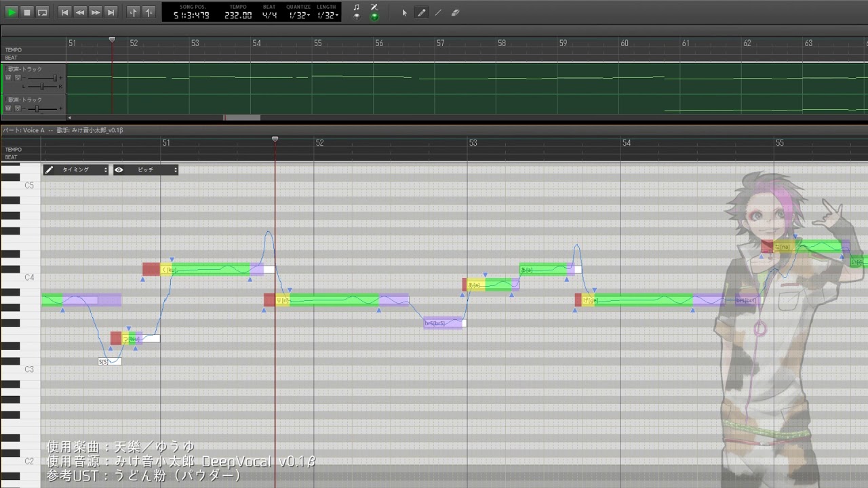This screenshot has width=868, height=488.
Task: Click measure 53 in piano roll ruler
Action: point(473,143)
